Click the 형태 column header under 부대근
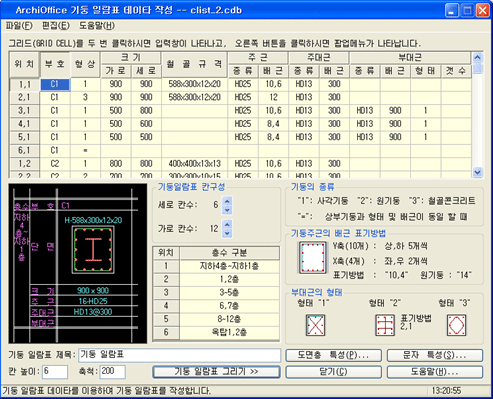The height and width of the screenshot is (399, 493). [x=426, y=71]
